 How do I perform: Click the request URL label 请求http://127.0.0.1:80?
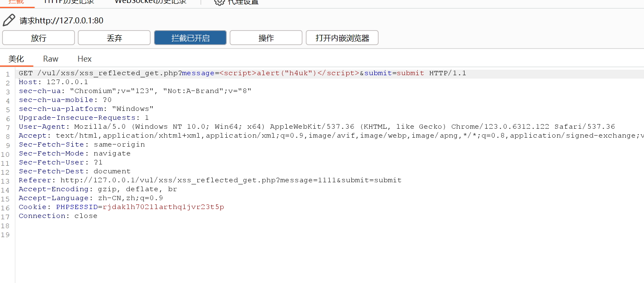coord(61,20)
